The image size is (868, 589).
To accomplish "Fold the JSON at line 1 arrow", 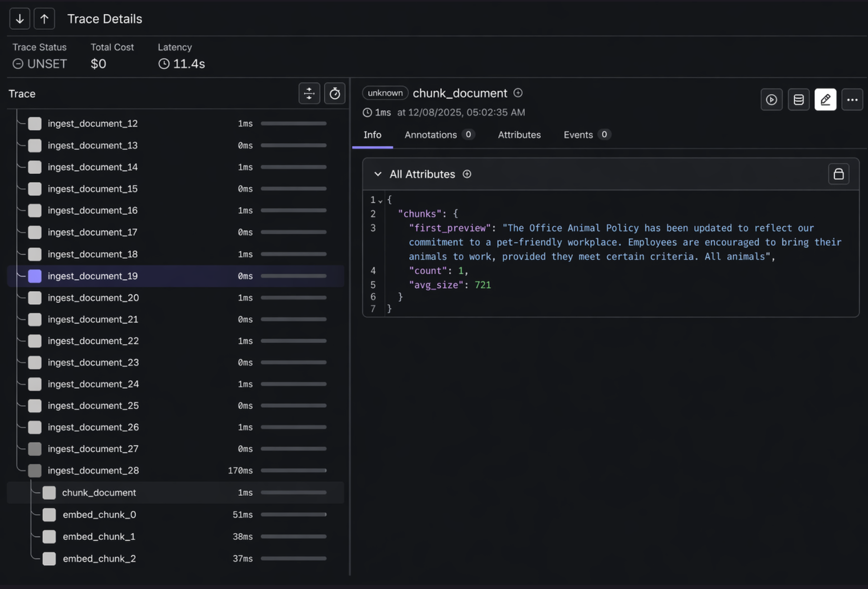I will (x=380, y=201).
